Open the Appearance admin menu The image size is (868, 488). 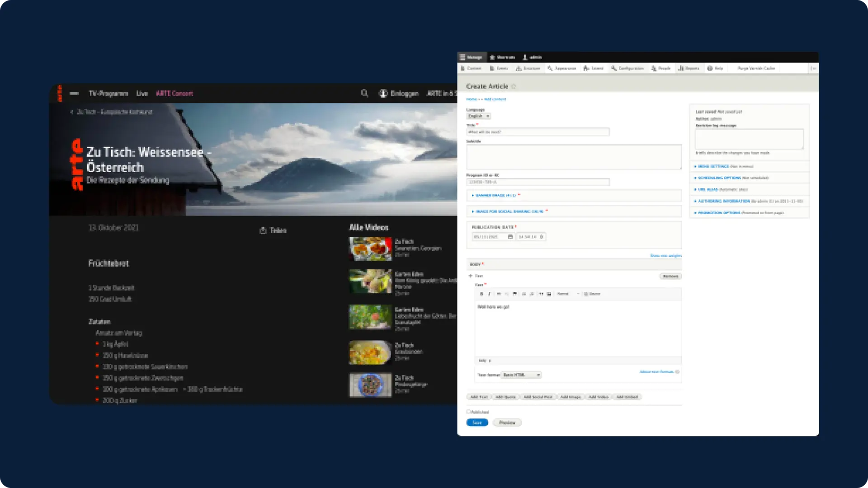coord(561,68)
